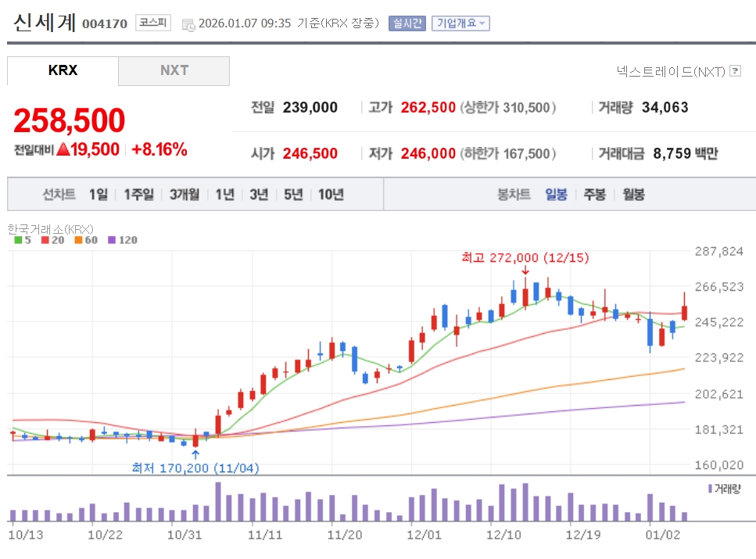The image size is (756, 559).
Task: Click the purple 120-day moving average swatch
Action: point(111,240)
